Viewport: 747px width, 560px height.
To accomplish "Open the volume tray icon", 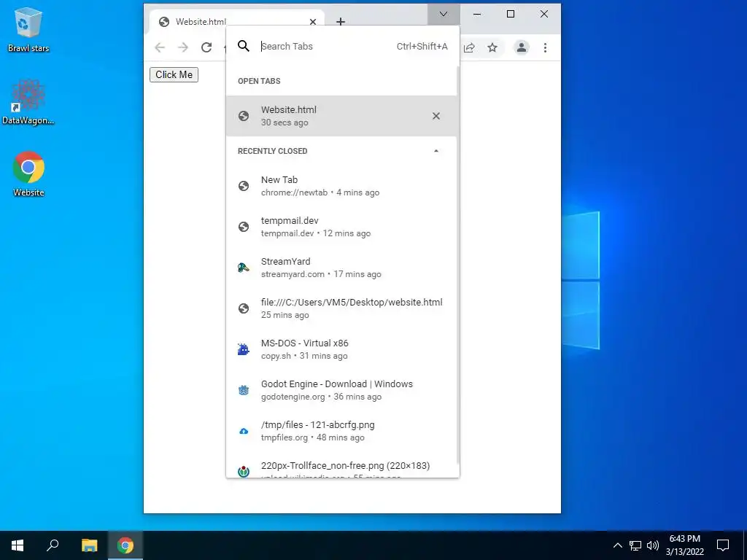I will pyautogui.click(x=653, y=545).
